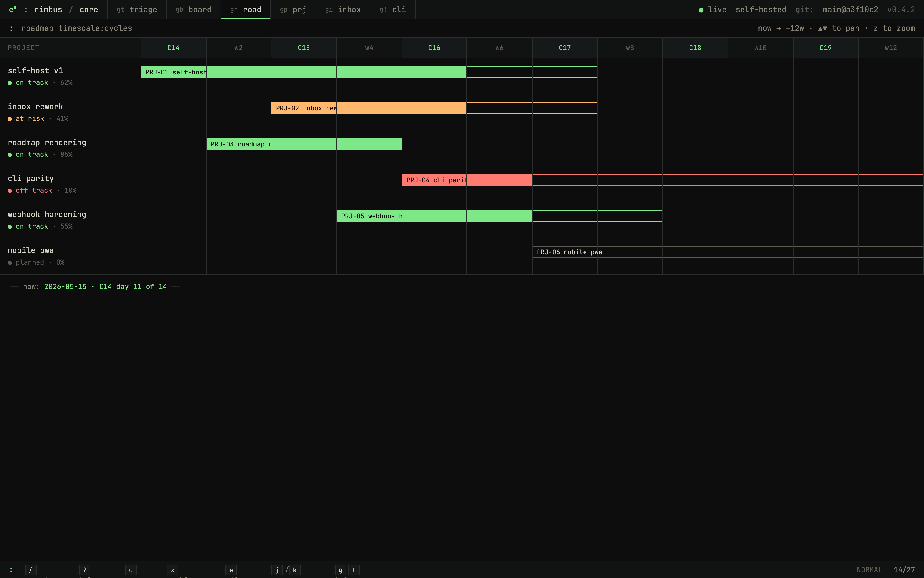
Task: Open the prj tab
Action: (x=293, y=10)
